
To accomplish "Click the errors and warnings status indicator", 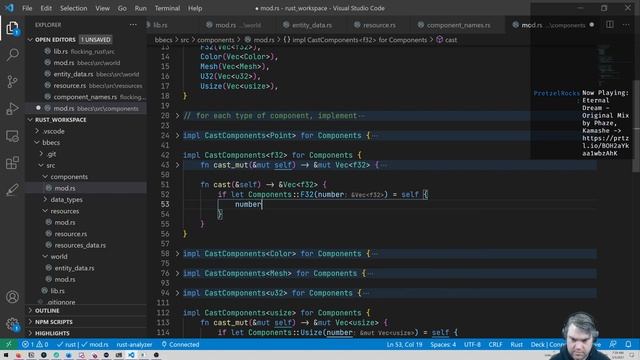I will point(35,344).
